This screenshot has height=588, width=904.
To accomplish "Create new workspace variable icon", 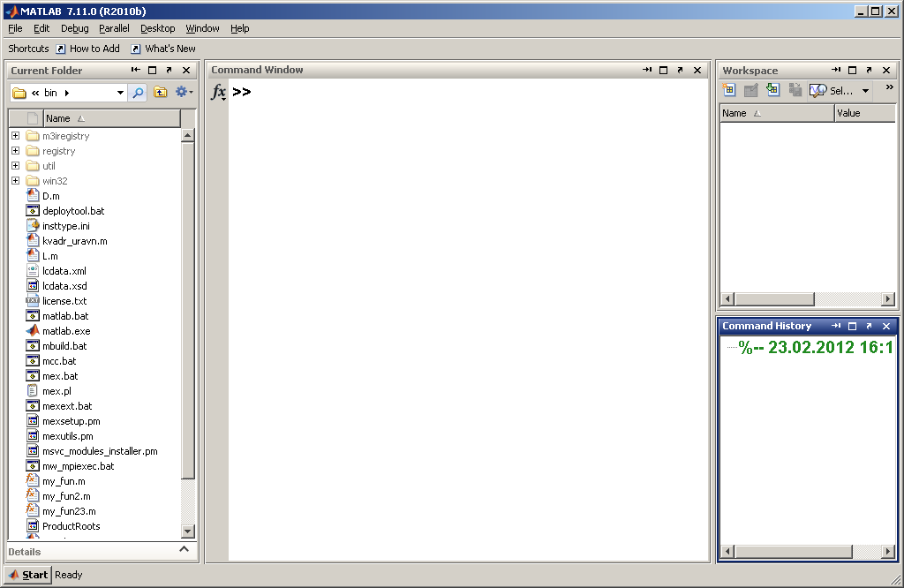I will click(728, 90).
